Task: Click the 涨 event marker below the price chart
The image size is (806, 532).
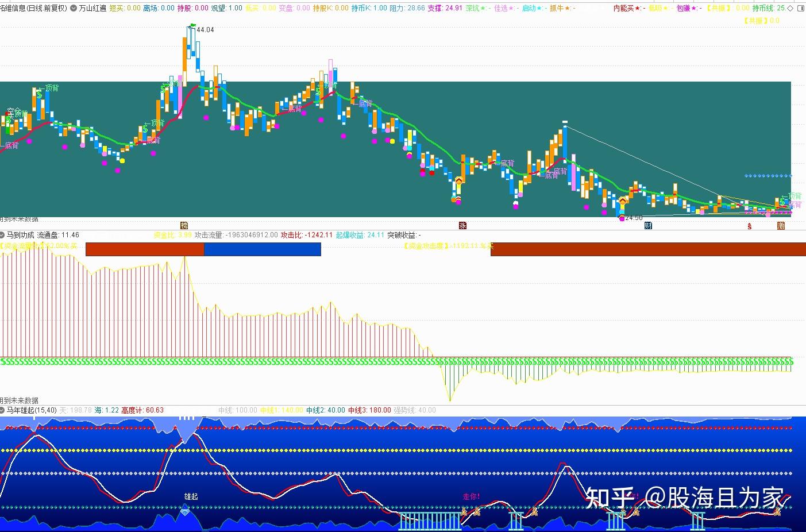Action: (x=462, y=226)
